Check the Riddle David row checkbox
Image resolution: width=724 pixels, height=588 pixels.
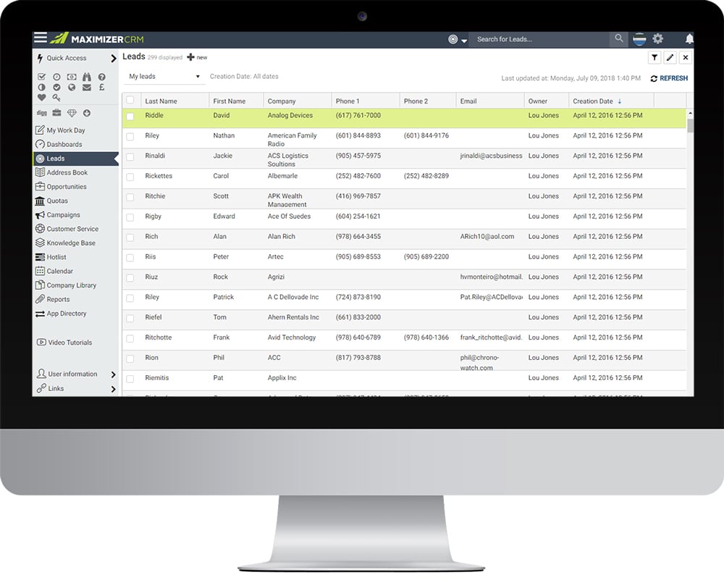pos(130,117)
